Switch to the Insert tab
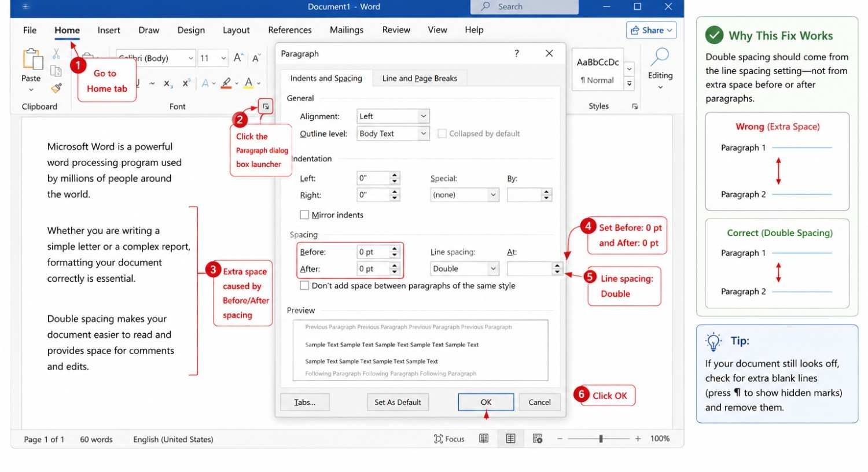 109,30
